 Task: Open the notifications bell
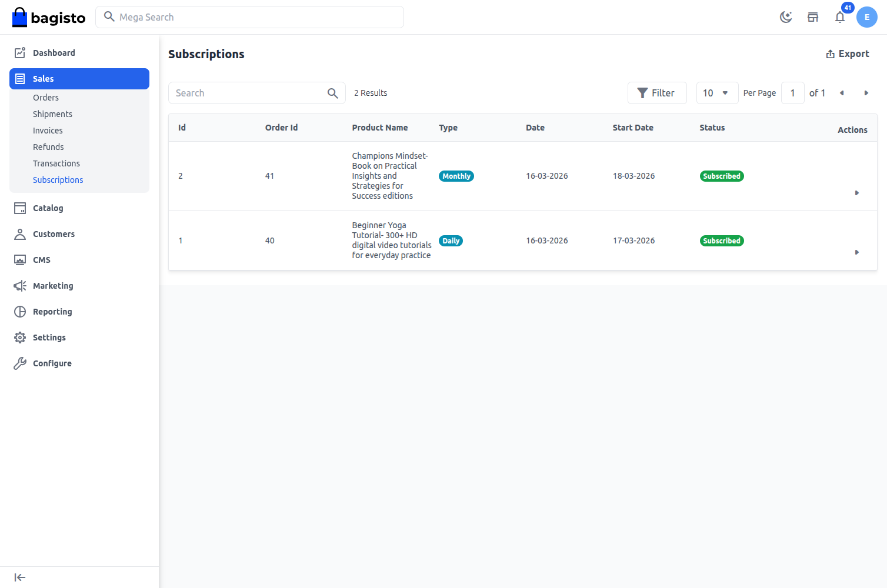pyautogui.click(x=840, y=17)
